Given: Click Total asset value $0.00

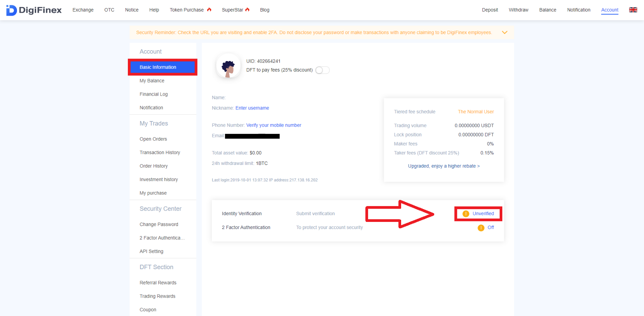Looking at the screenshot, I should [x=256, y=153].
